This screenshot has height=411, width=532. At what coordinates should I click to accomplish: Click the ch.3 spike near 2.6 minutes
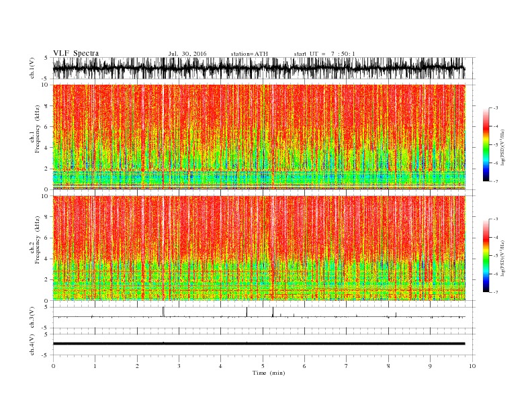163,312
